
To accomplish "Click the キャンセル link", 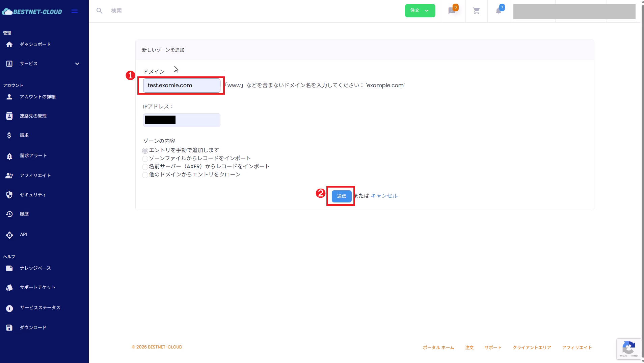I will [384, 196].
